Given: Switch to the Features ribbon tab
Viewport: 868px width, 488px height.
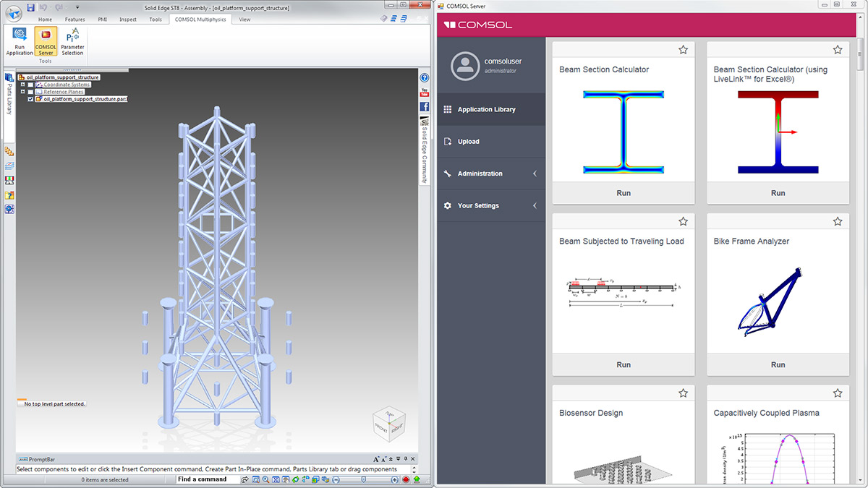Looking at the screenshot, I should coord(75,20).
